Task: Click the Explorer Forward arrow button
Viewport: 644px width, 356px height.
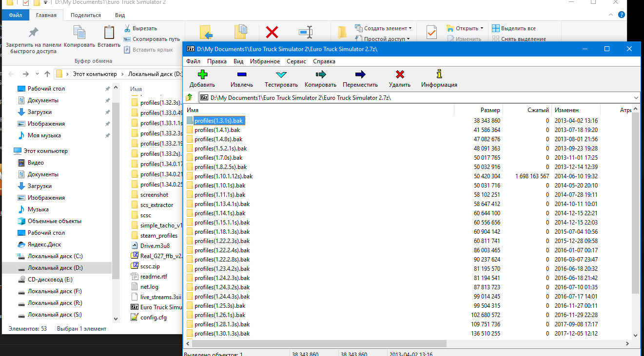Action: point(25,74)
